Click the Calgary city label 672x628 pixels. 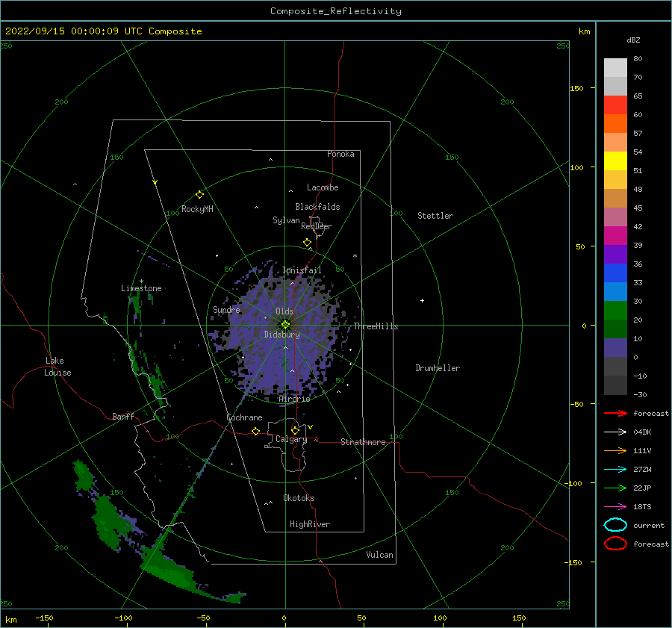(x=291, y=439)
